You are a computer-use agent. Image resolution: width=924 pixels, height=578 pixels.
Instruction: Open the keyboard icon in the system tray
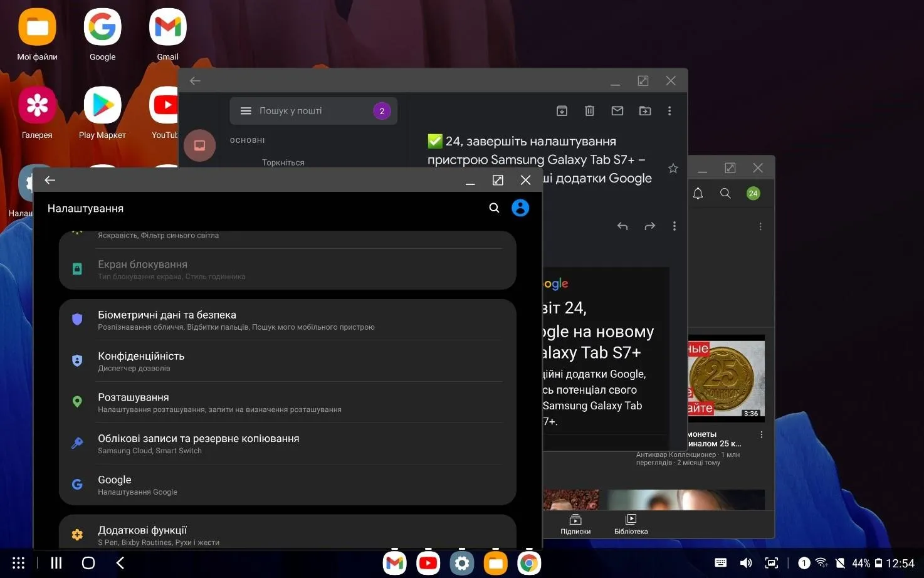pyautogui.click(x=721, y=563)
